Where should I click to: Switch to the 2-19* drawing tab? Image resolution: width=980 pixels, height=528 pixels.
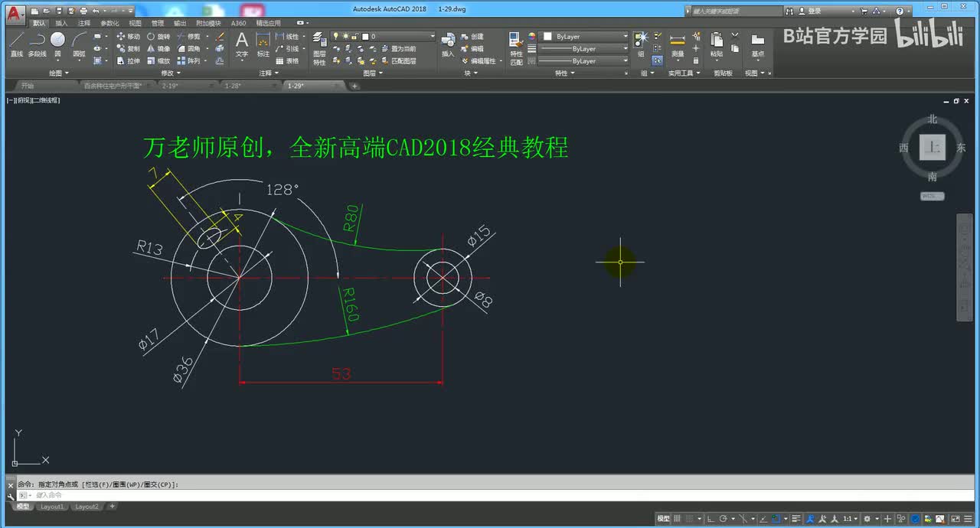(x=169, y=86)
